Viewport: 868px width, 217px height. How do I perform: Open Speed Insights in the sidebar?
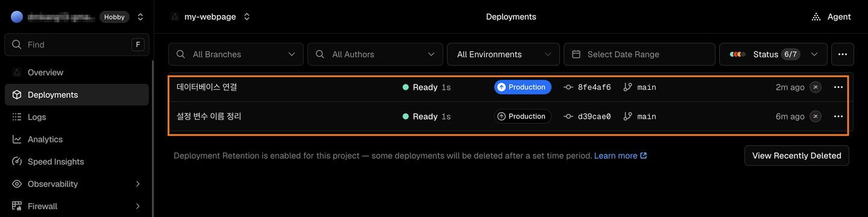[x=77, y=162]
